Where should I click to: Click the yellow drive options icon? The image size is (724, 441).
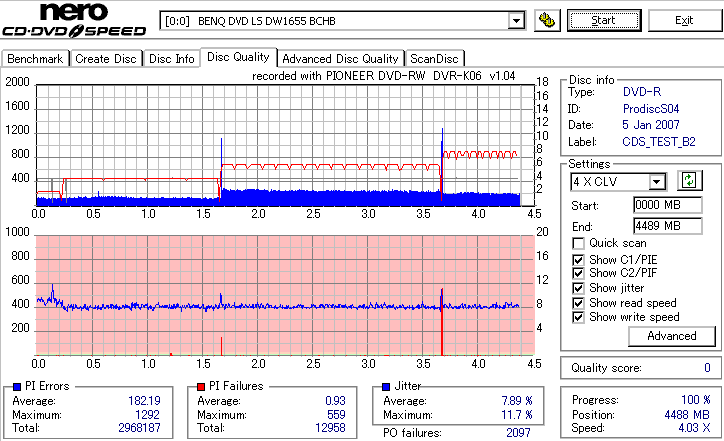(547, 21)
